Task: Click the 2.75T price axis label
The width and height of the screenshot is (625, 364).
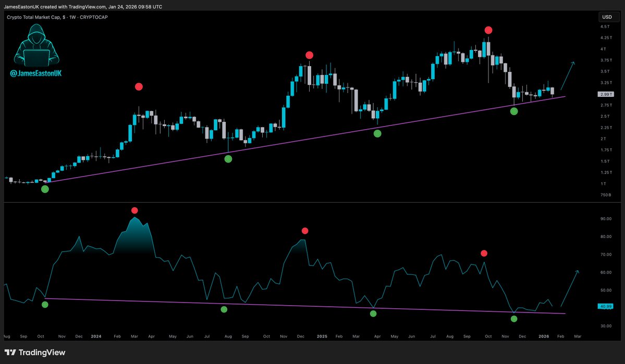Action: 606,105
